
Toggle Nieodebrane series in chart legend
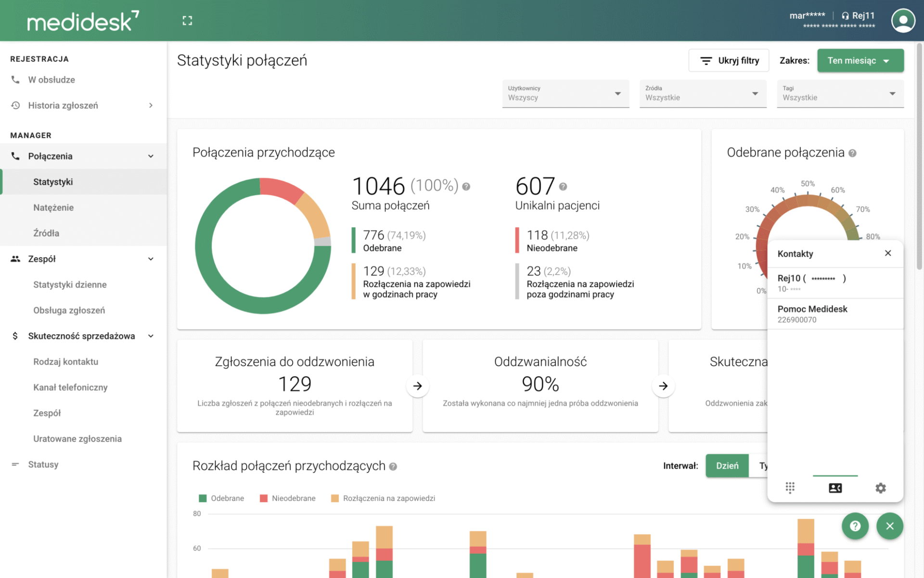click(x=288, y=498)
